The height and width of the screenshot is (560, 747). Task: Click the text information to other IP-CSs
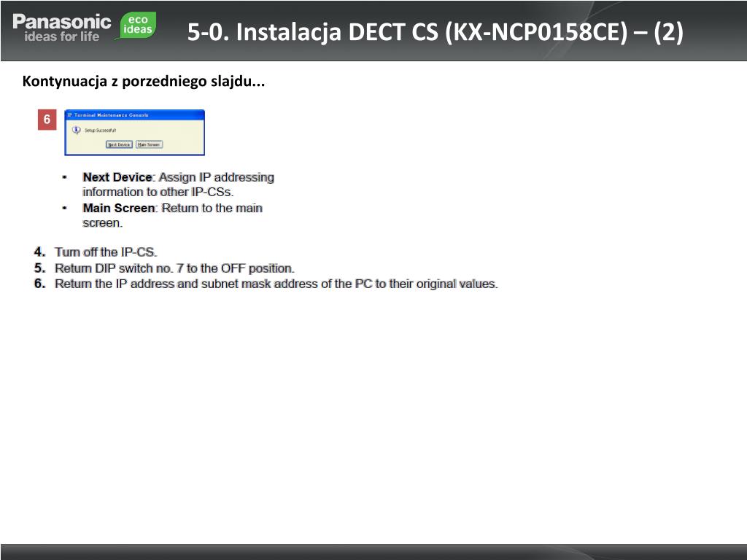158,192
